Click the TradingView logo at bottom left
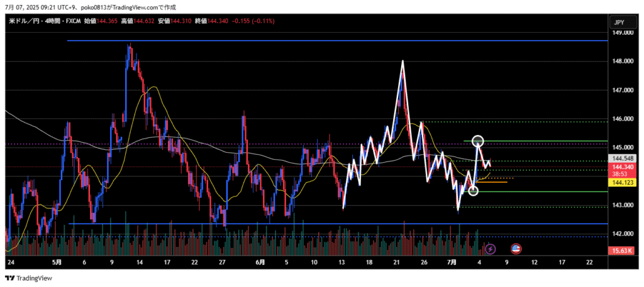Viewport: 644px width, 287px height. 29,278
